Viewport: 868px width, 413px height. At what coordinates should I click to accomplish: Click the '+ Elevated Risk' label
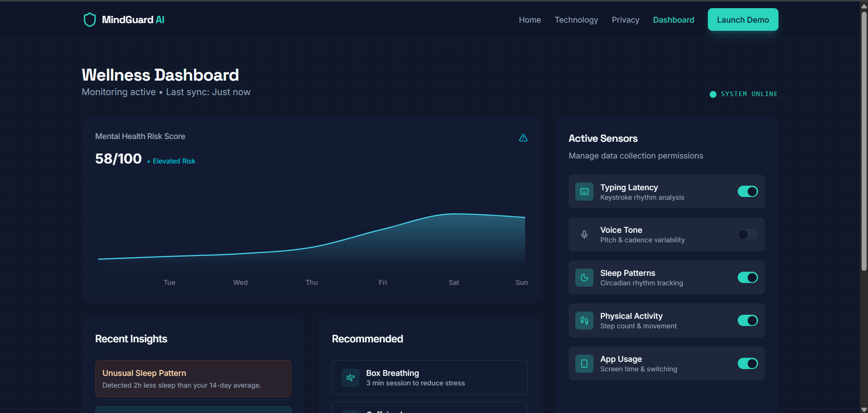pyautogui.click(x=171, y=161)
